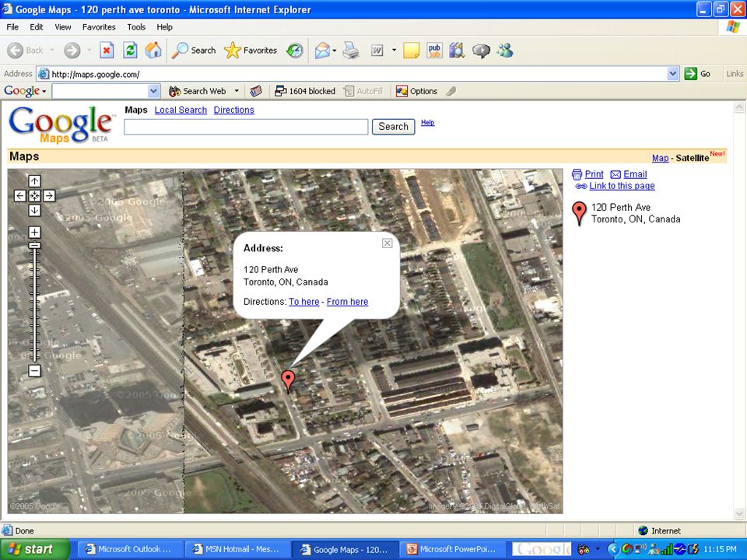Click the Back navigation arrow icon
The image size is (747, 560).
pos(16,50)
